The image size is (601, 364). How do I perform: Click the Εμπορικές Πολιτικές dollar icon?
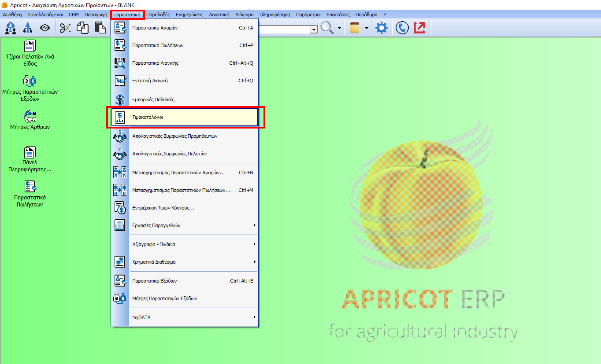click(120, 99)
